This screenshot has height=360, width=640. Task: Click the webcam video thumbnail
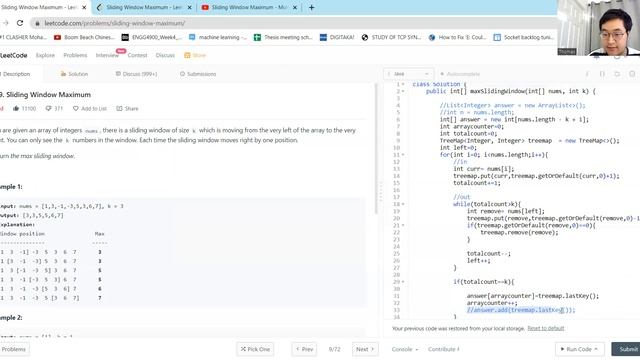pyautogui.click(x=598, y=28)
